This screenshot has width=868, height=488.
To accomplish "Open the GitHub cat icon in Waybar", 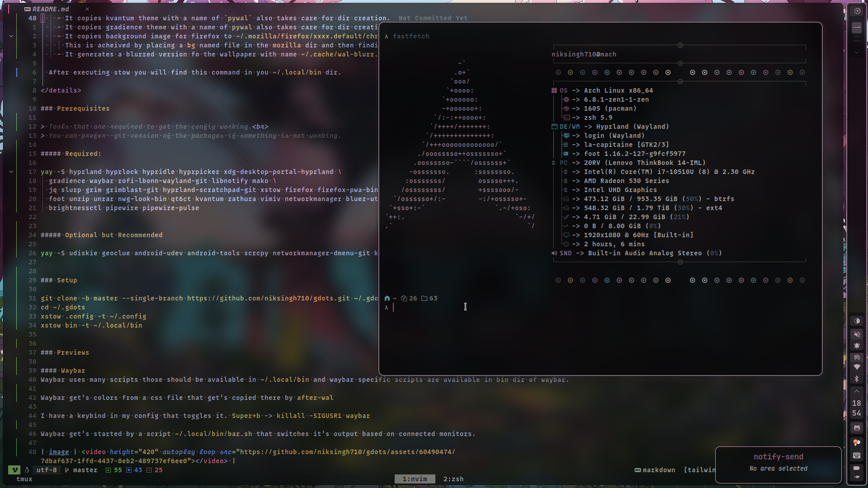I will [857, 428].
